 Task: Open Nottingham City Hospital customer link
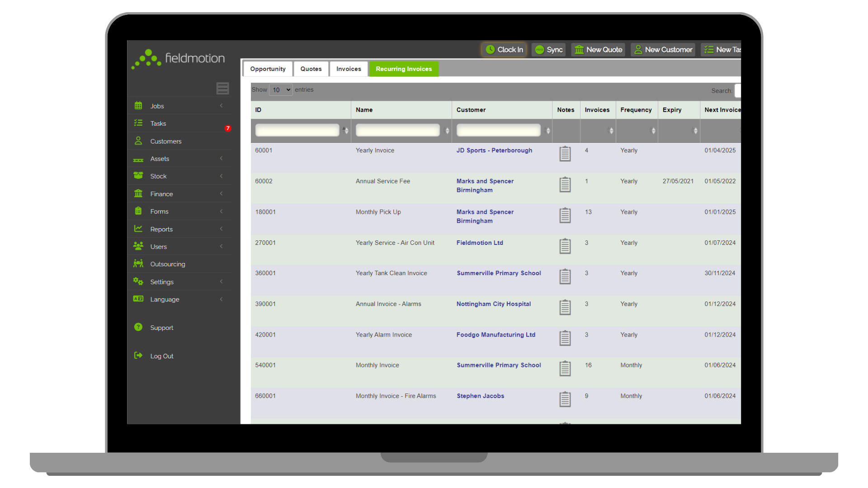(x=493, y=304)
